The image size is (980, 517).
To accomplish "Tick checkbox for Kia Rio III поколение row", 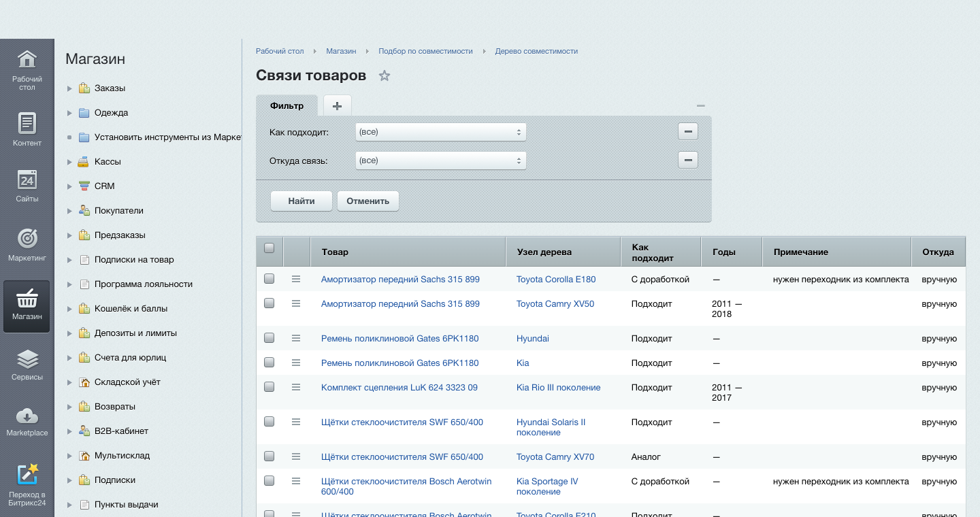I will pyautogui.click(x=269, y=387).
